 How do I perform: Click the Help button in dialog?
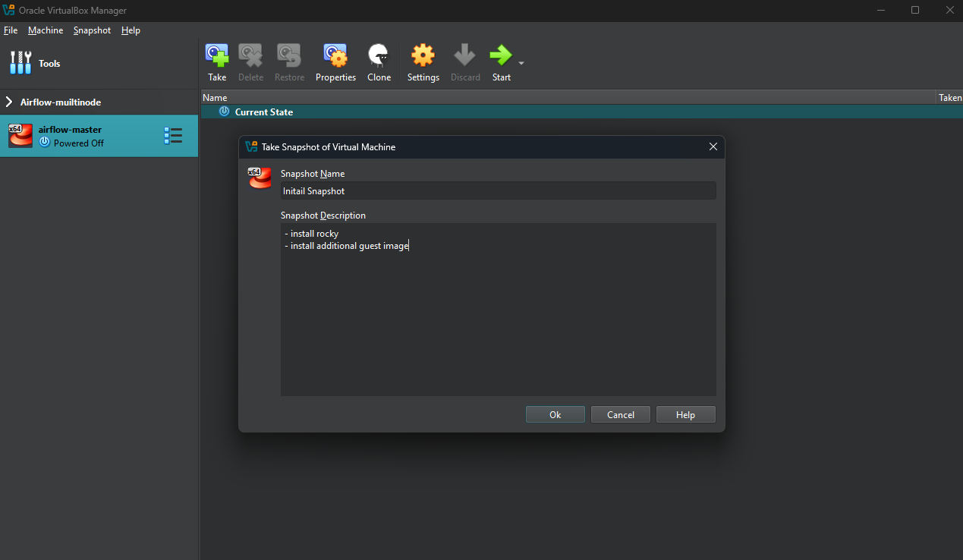click(685, 414)
